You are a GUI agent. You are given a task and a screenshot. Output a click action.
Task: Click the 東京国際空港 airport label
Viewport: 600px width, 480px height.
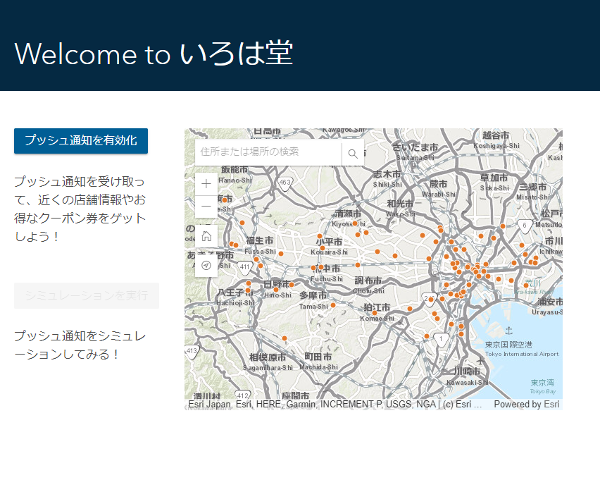508,344
